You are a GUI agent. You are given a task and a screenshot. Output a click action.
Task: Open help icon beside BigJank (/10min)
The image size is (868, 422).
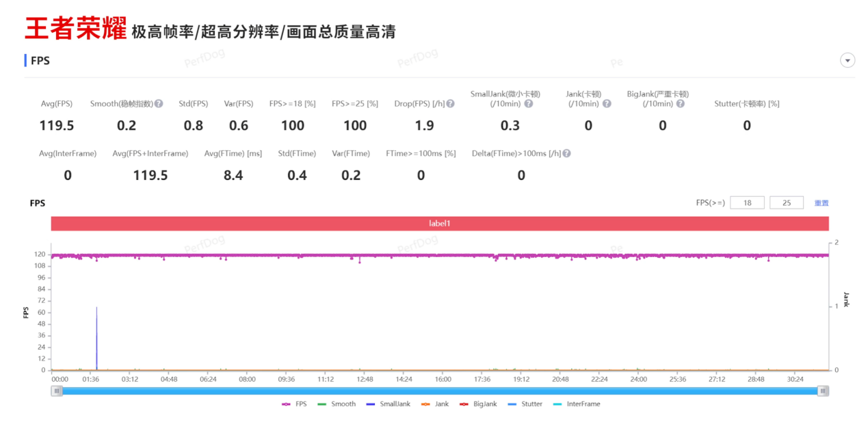tap(680, 104)
